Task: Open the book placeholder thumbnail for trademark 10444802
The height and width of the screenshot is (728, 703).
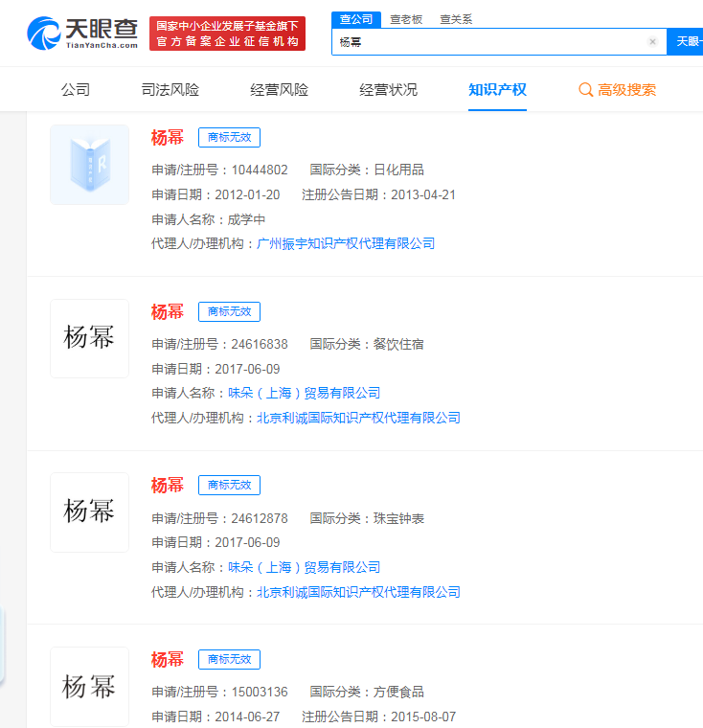Action: (x=90, y=165)
